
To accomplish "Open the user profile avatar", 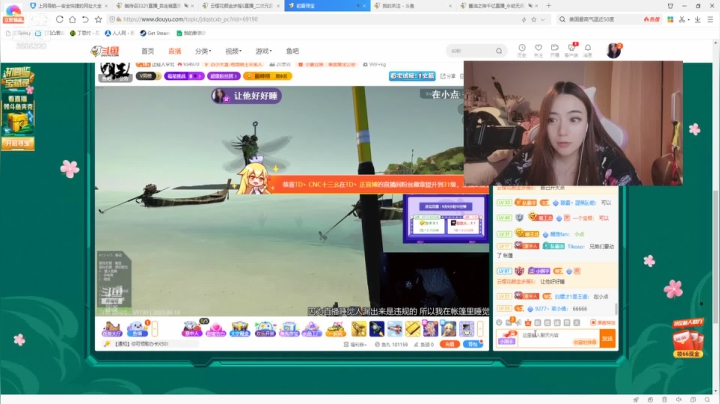I will tap(613, 50).
